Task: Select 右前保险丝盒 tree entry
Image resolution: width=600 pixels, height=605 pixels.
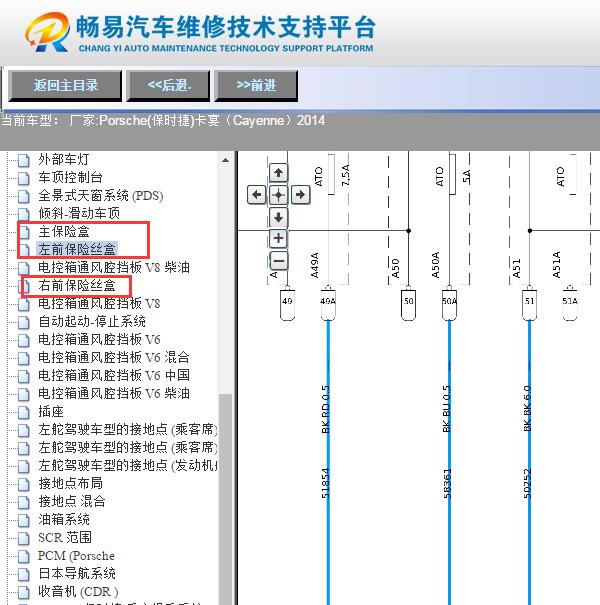Action: click(x=77, y=286)
